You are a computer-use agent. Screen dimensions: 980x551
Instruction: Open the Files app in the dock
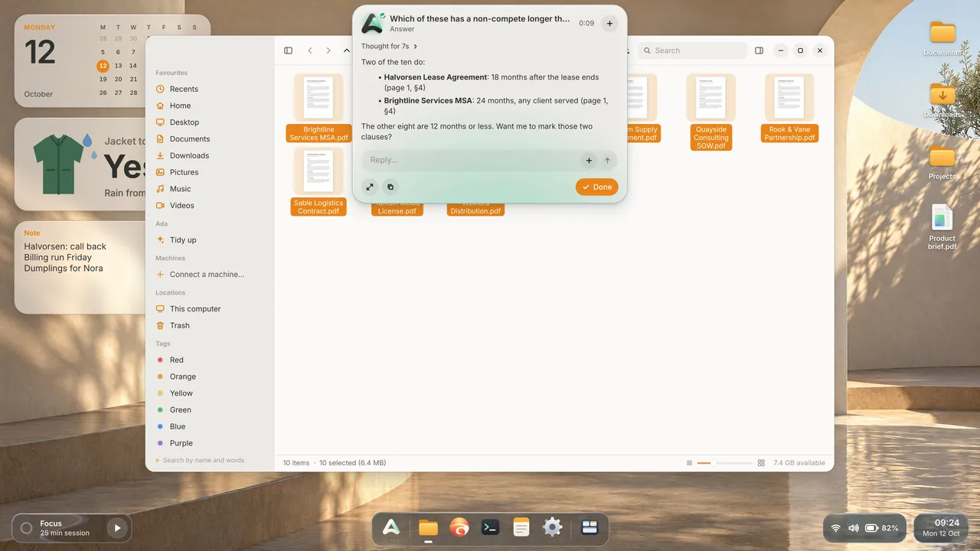point(428,527)
